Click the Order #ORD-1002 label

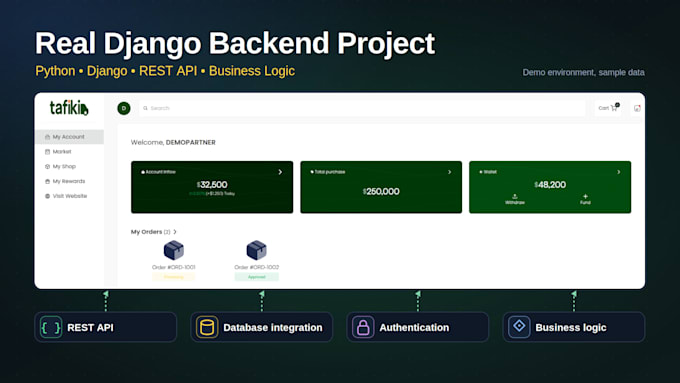(256, 267)
